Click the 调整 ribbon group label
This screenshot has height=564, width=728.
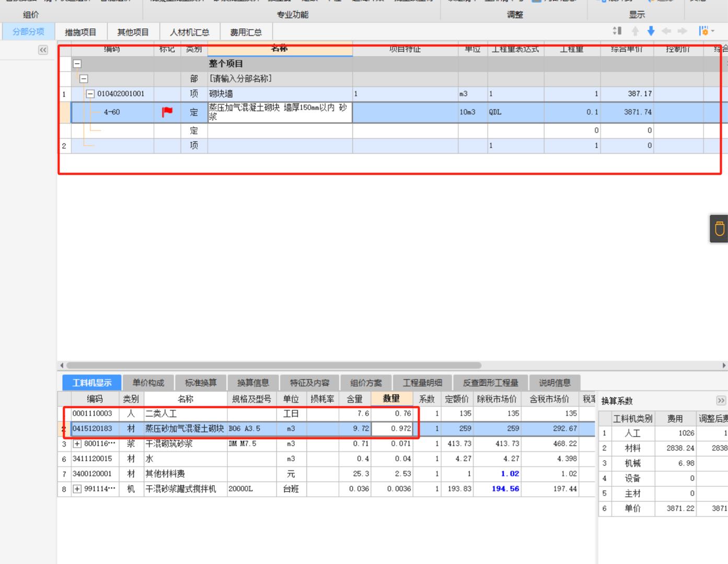[515, 15]
